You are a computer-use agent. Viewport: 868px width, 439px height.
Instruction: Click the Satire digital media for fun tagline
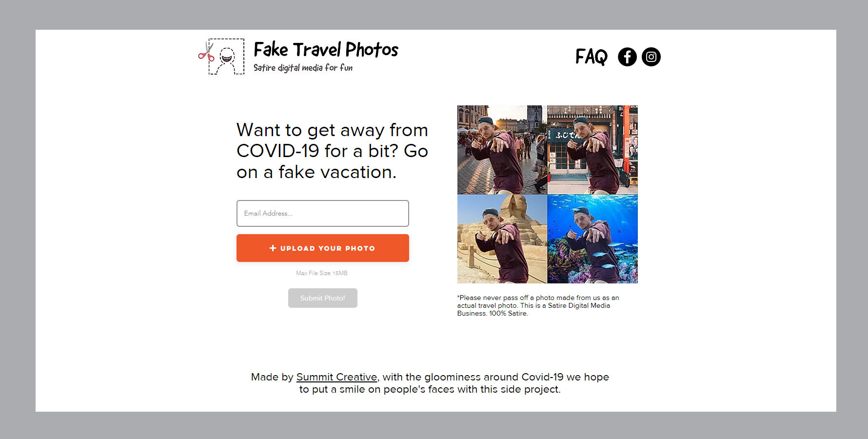[x=303, y=68]
